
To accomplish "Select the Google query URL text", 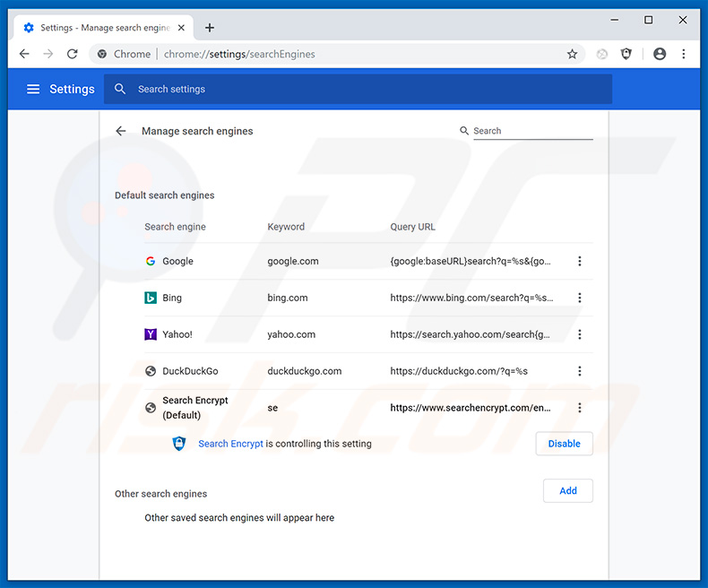I will (471, 261).
